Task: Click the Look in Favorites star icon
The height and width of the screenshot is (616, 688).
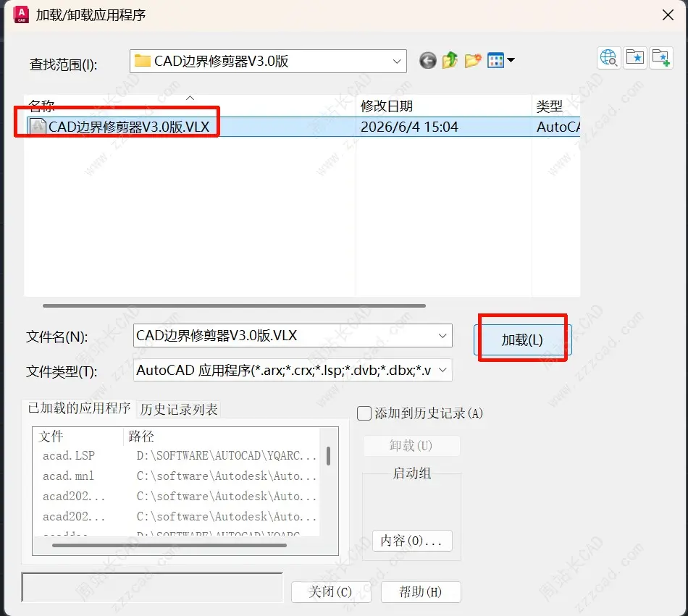Action: click(635, 57)
